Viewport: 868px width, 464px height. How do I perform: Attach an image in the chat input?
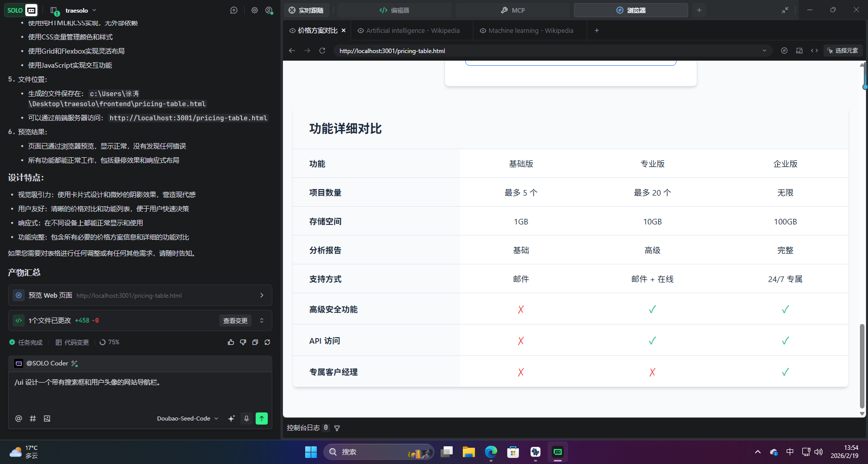47,419
